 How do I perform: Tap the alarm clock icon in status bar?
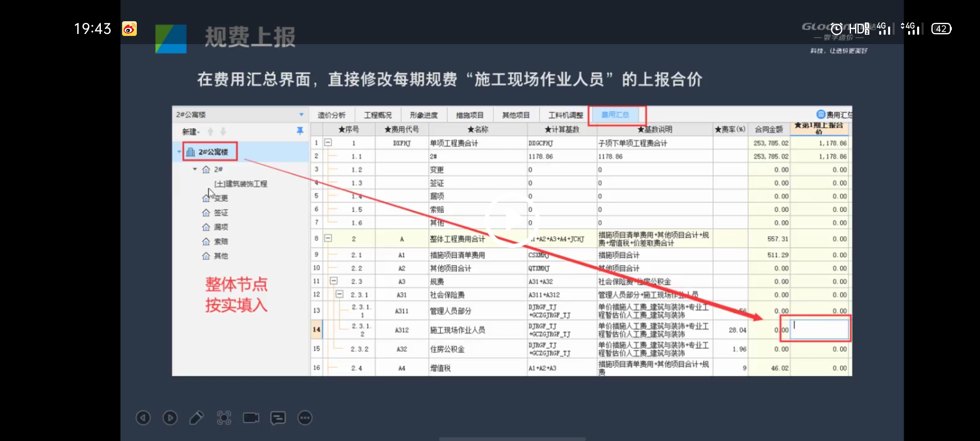point(836,29)
